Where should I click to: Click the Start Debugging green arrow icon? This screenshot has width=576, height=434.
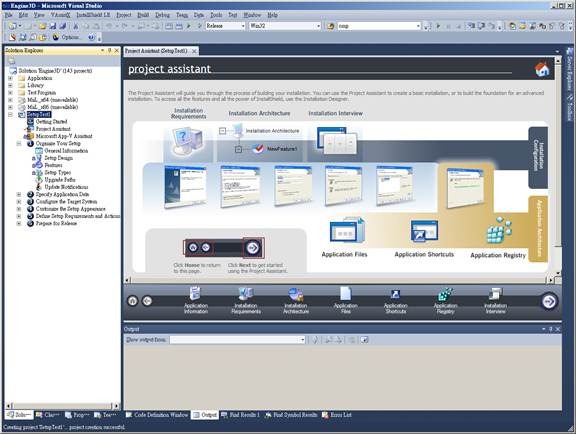pyautogui.click(x=189, y=26)
